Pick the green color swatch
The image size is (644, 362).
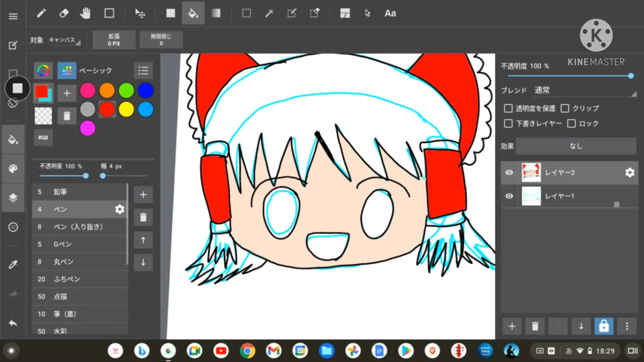(x=126, y=90)
